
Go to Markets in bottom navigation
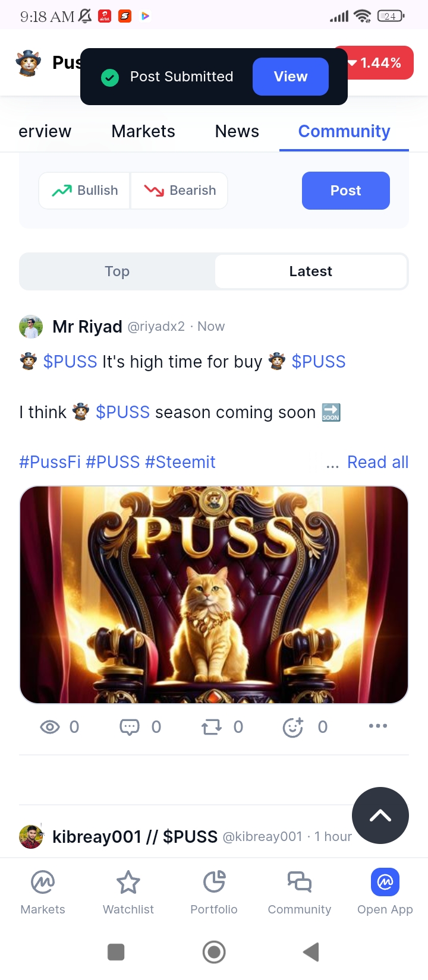[43, 893]
